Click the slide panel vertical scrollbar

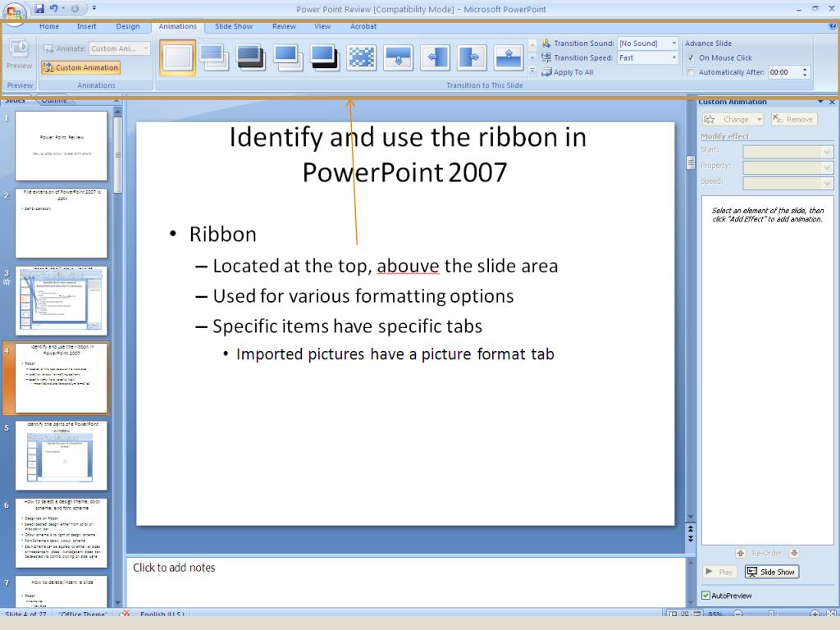click(118, 155)
